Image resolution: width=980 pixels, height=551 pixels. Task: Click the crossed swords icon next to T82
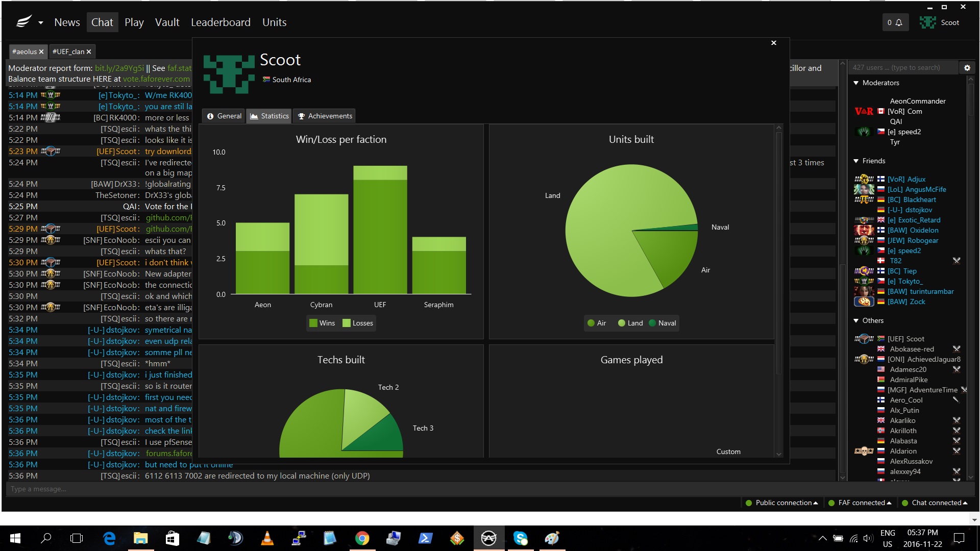[x=957, y=261]
